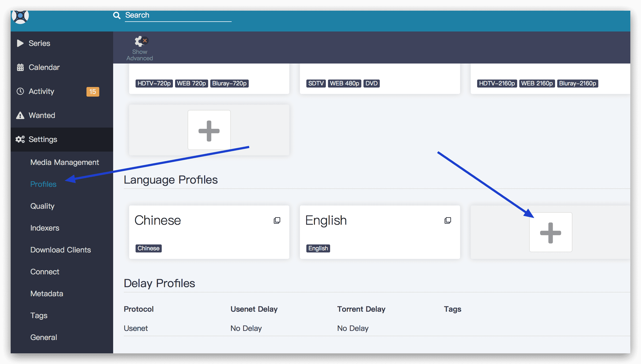Open Quality settings page
Image resolution: width=641 pixels, height=364 pixels.
[x=42, y=206]
